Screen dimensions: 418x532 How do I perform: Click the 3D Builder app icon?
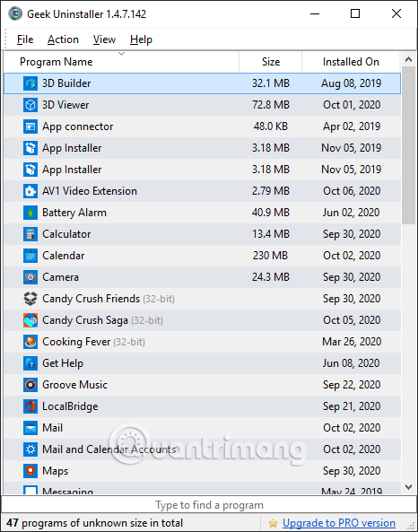point(30,83)
